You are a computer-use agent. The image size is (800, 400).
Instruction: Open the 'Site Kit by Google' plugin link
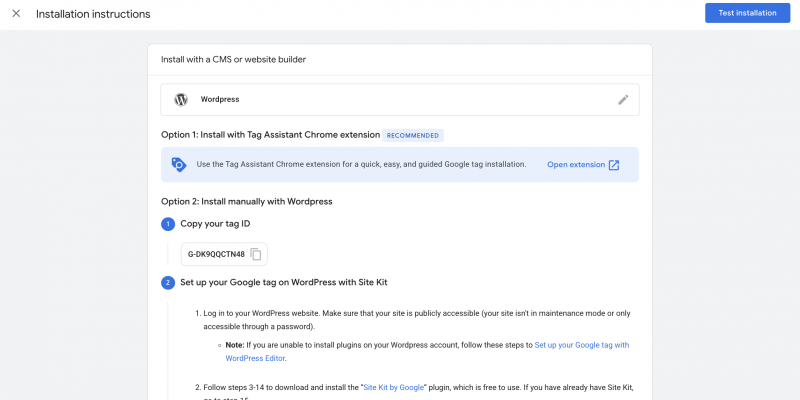(x=394, y=385)
